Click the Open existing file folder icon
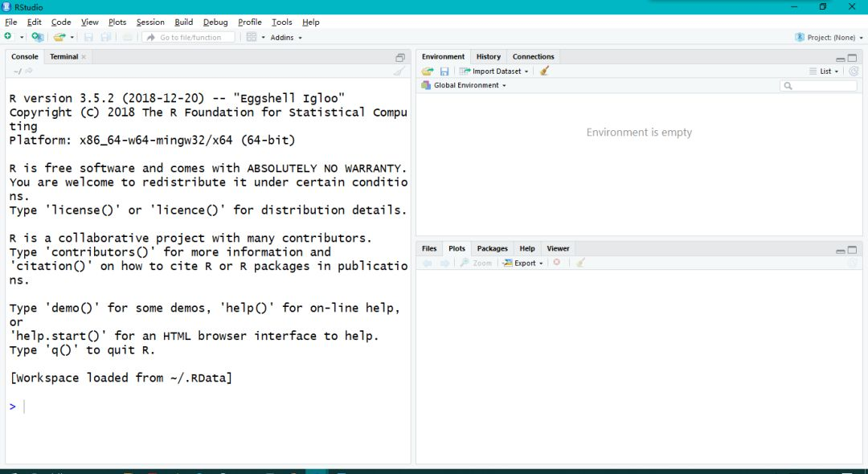Viewport: 868px width, 474px height. [x=59, y=37]
